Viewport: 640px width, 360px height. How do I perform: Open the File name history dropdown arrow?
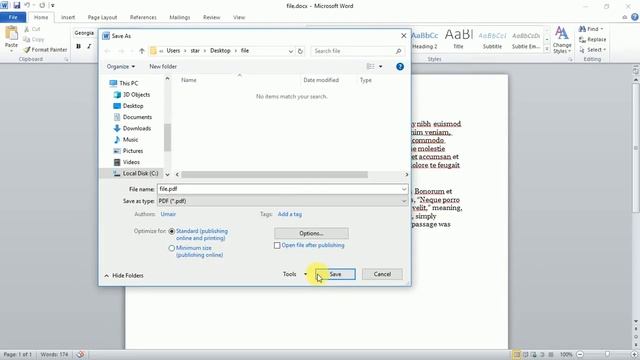(404, 189)
